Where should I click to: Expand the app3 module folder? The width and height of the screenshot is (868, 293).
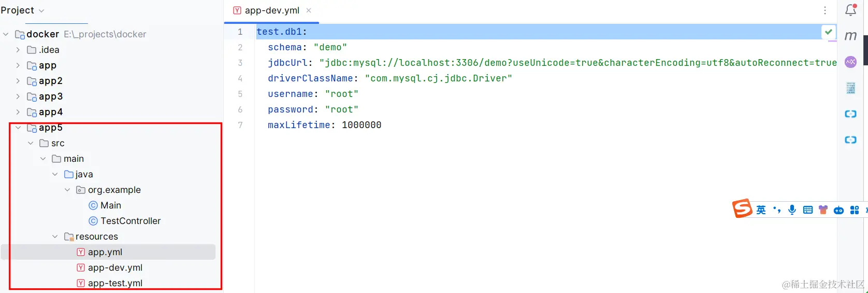[18, 96]
